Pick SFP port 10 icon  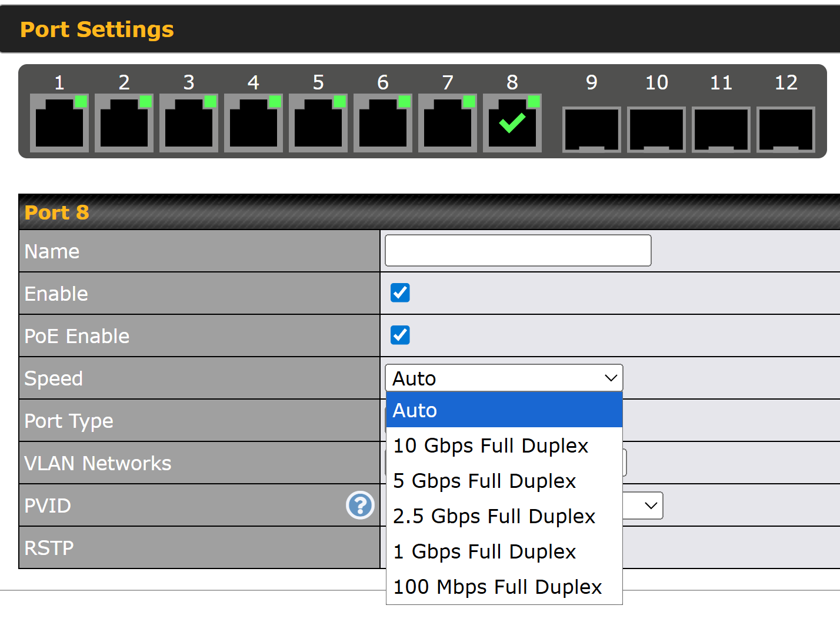(x=656, y=129)
